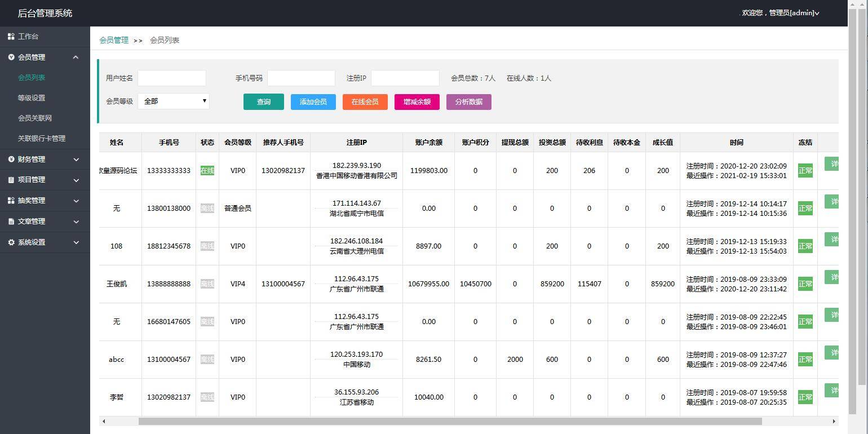Click the Lottery Management (抽奖管理) icon
Image resolution: width=868 pixels, height=434 pixels.
click(10, 200)
